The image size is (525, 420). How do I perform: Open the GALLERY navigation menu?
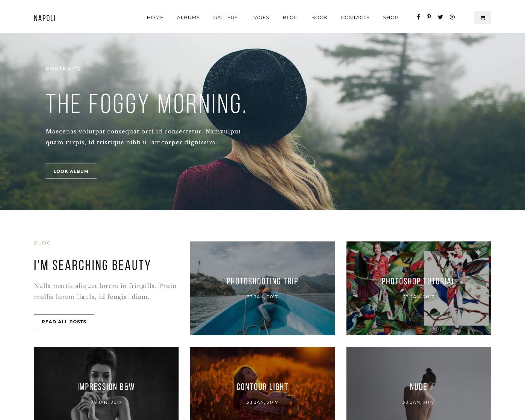(225, 17)
